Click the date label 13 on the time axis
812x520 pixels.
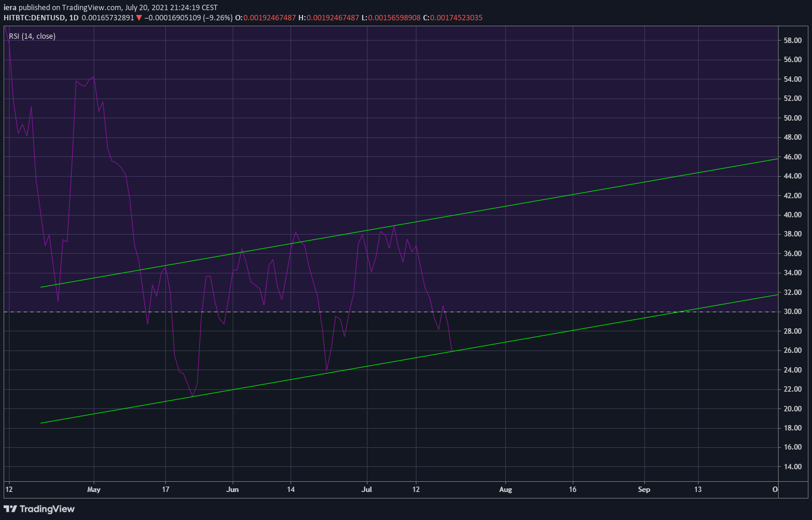697,490
